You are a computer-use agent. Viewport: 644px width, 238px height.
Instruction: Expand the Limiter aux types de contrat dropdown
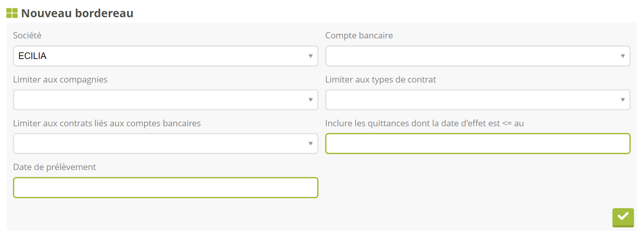(478, 100)
